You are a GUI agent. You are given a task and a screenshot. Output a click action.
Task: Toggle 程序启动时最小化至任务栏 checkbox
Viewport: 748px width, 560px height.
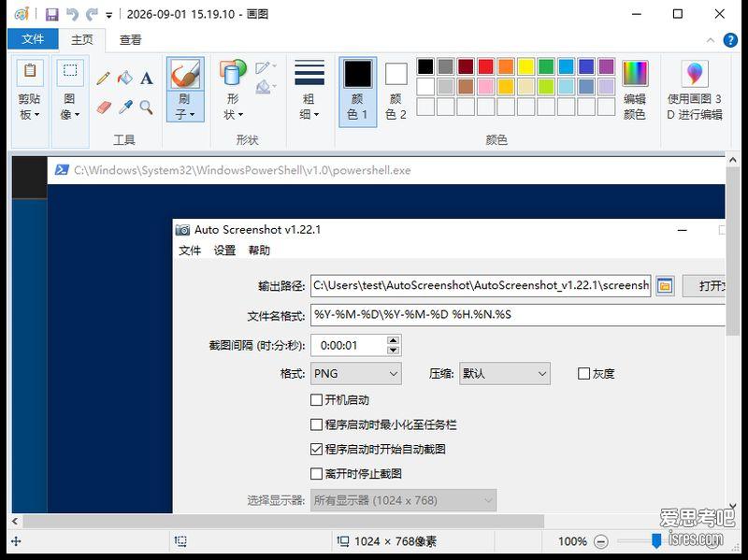click(316, 424)
